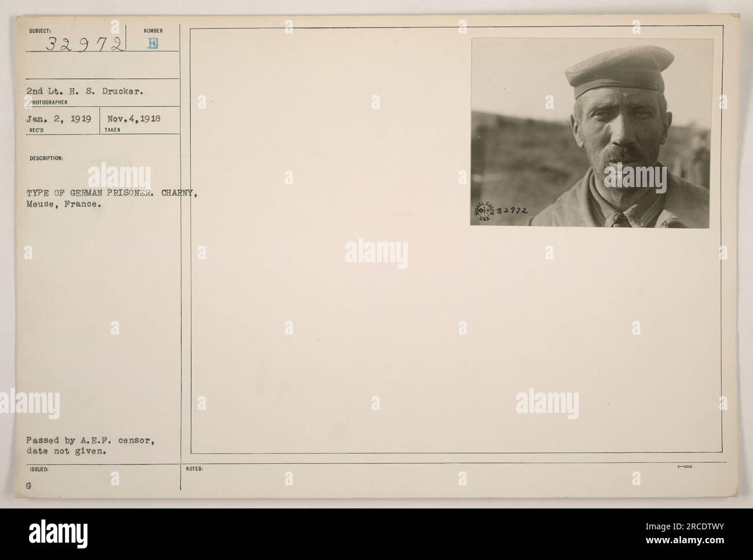Click the blue stamped letter E
Image resolution: width=753 pixels, height=560 pixels.
tap(152, 43)
